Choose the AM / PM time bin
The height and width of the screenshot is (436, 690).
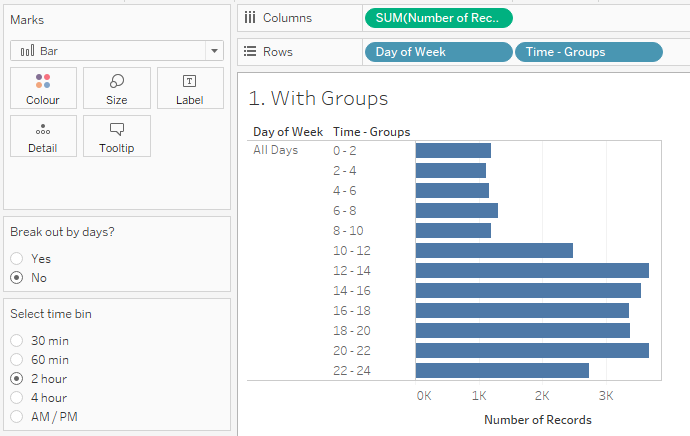click(x=17, y=417)
